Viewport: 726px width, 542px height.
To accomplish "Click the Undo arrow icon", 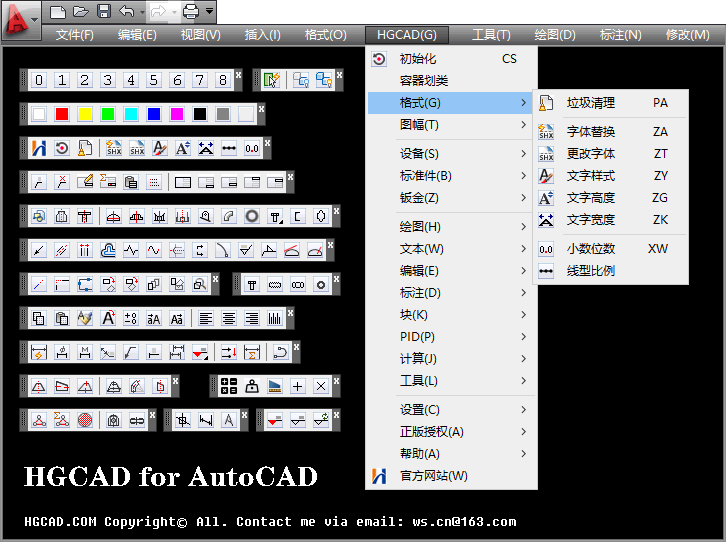I will (126, 12).
